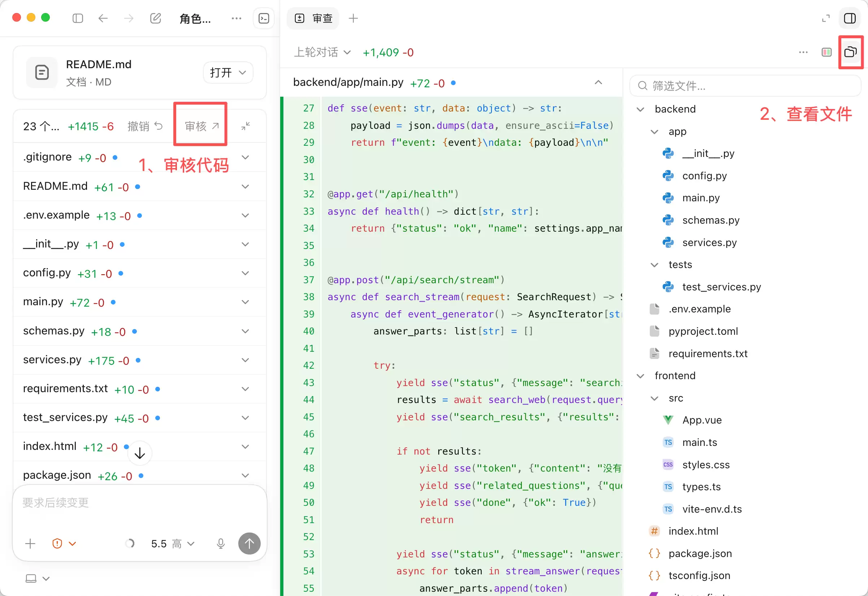Image resolution: width=868 pixels, height=596 pixels.
Task: Toggle the left sidebar icon
Action: click(x=78, y=18)
